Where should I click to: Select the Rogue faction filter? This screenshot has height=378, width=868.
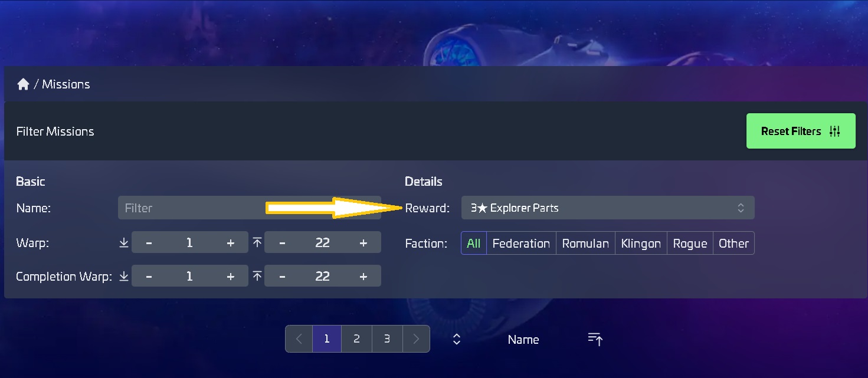tap(690, 244)
